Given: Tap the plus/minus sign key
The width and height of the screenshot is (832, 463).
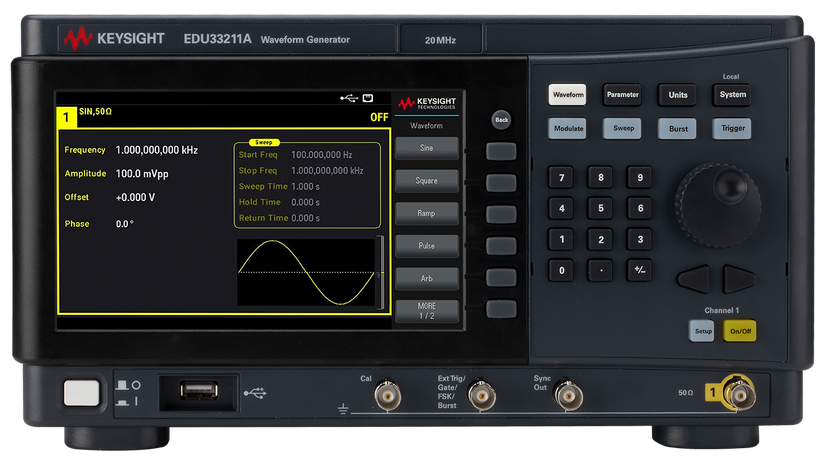Looking at the screenshot, I should point(640,270).
